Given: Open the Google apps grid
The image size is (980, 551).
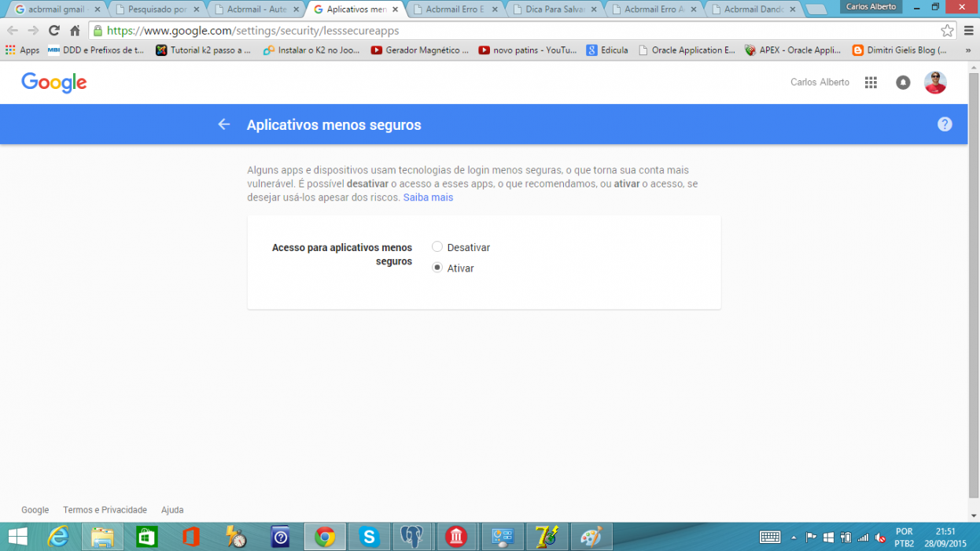Looking at the screenshot, I should pos(871,83).
